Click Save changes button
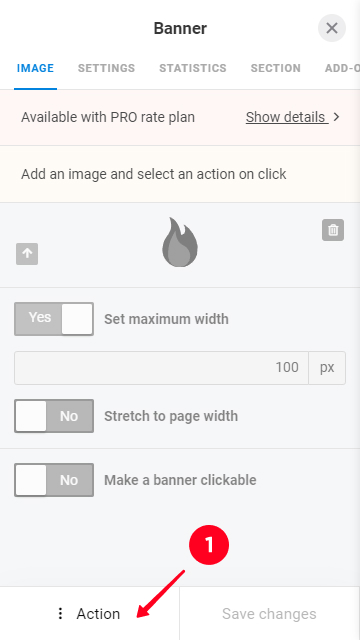This screenshot has width=360, height=640. coord(270,613)
